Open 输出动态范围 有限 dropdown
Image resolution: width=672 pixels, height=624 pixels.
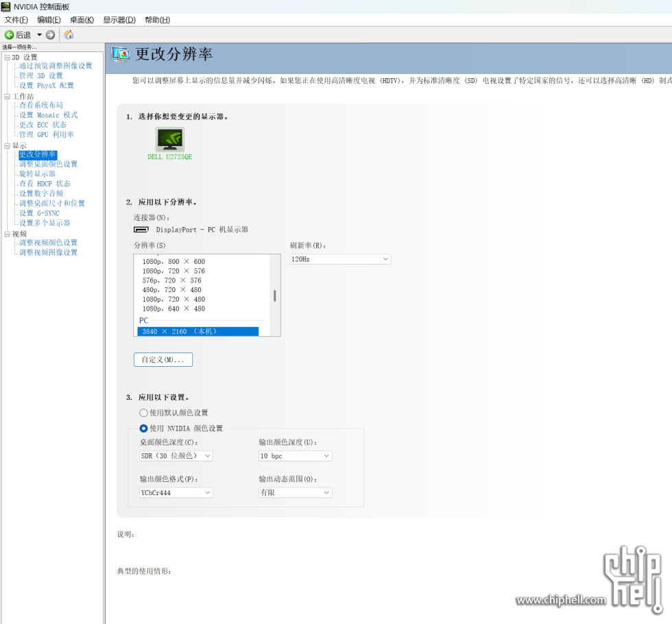(x=296, y=493)
